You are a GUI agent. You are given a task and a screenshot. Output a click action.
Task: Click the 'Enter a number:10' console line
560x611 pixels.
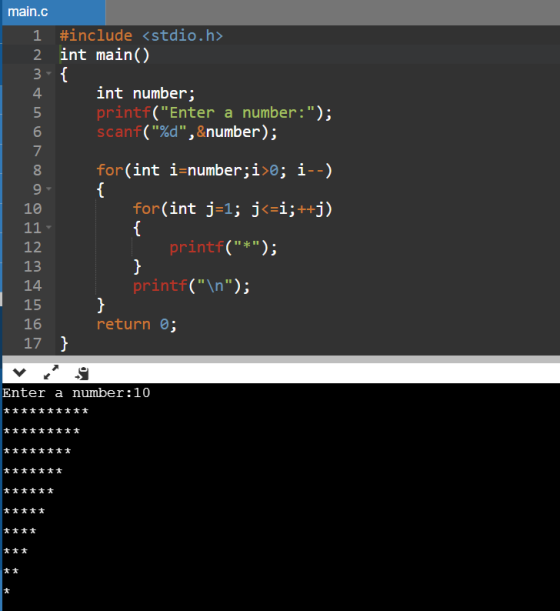[x=76, y=393]
